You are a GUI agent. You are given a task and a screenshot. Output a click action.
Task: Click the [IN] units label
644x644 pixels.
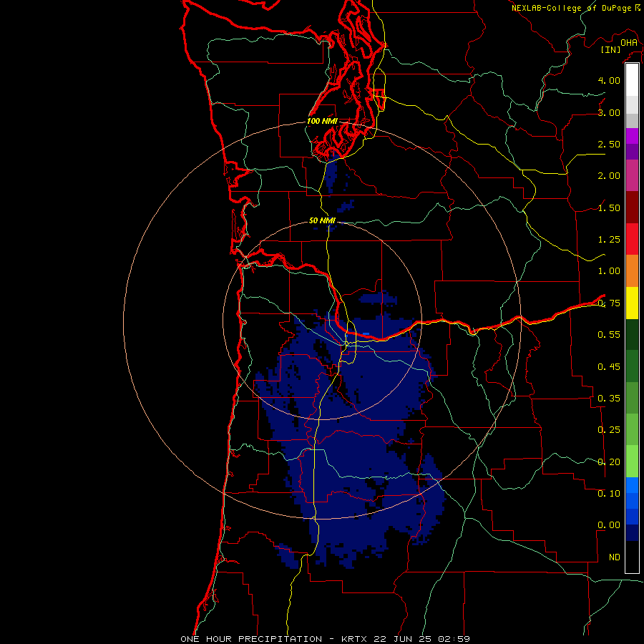click(x=610, y=50)
